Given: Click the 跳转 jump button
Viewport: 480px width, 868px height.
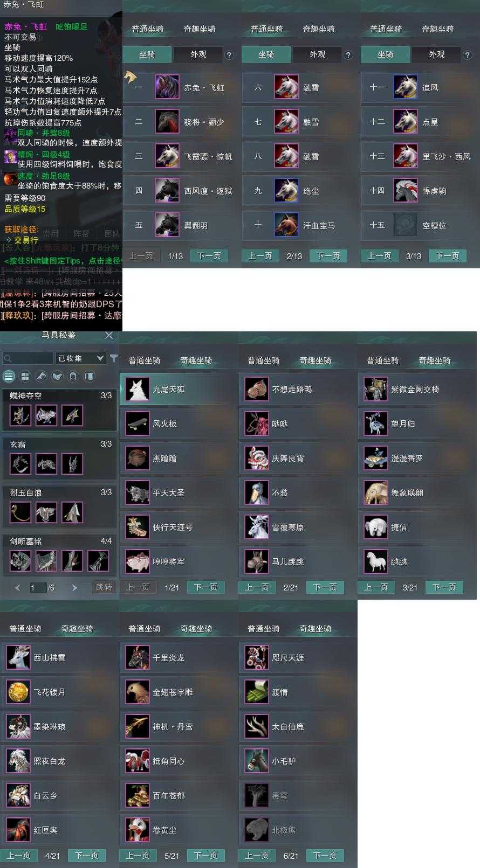Looking at the screenshot, I should 104,587.
